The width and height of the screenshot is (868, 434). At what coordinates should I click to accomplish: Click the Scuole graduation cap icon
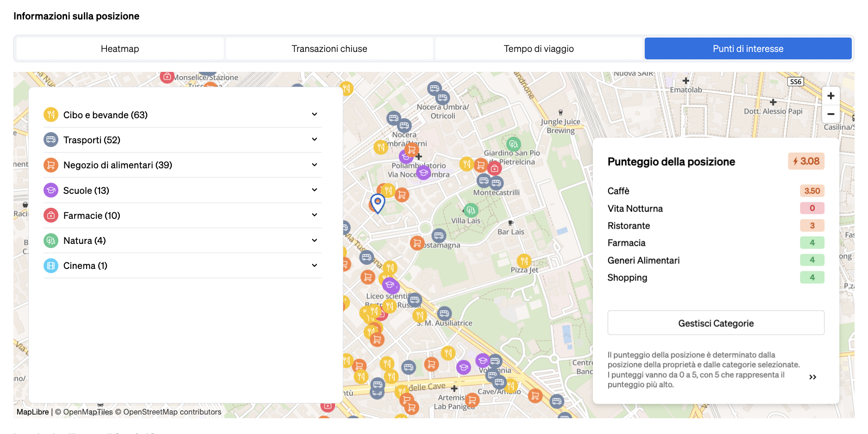(x=51, y=190)
